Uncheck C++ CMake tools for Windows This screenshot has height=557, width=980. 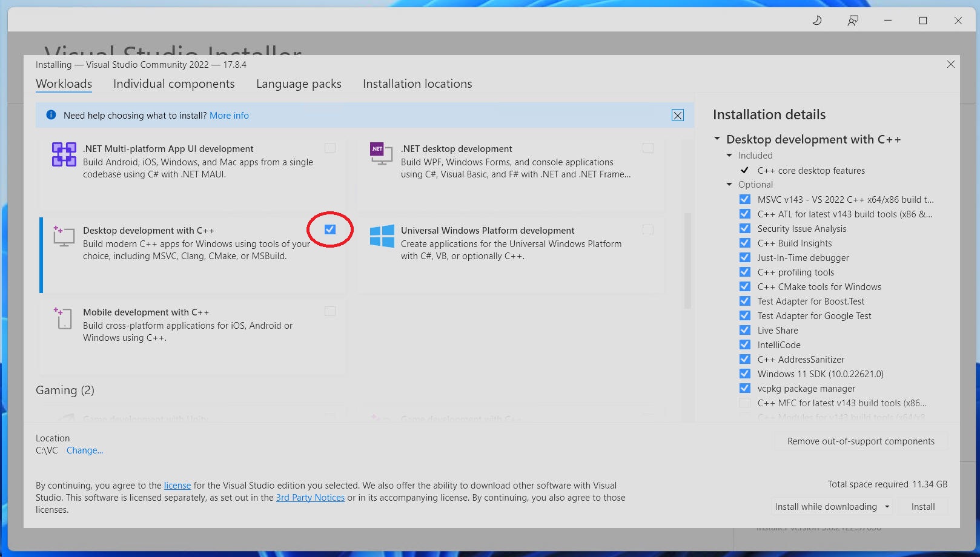[745, 286]
